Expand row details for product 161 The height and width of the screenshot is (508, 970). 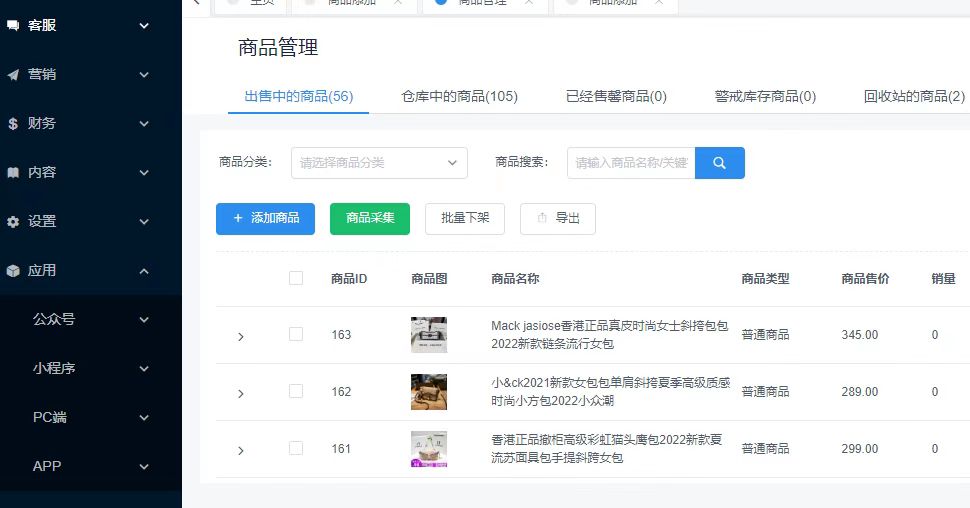(241, 450)
